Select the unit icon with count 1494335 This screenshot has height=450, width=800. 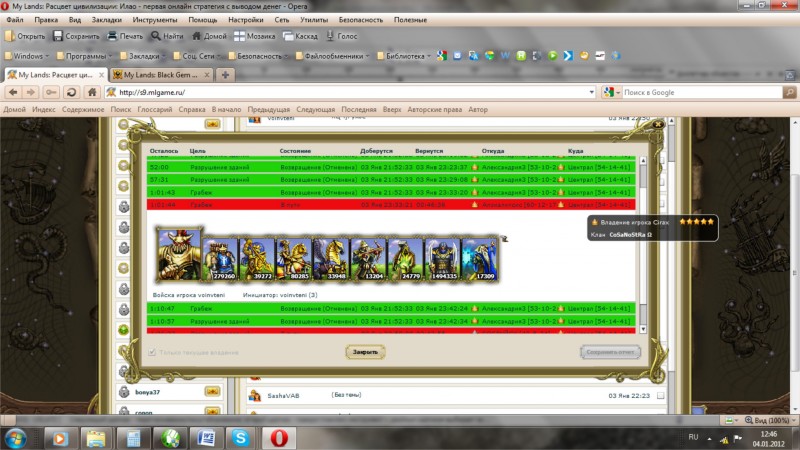442,259
